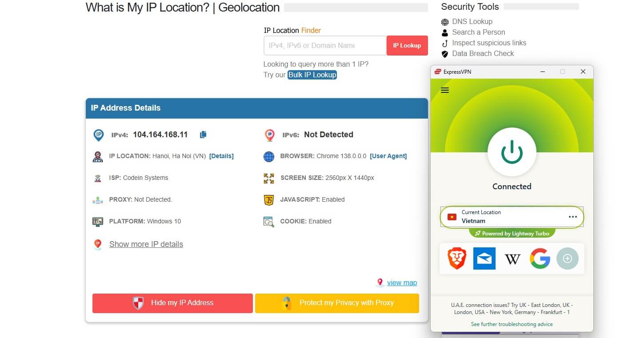644x338 pixels.
Task: Open the ExpressVPN hamburger menu
Action: [444, 90]
